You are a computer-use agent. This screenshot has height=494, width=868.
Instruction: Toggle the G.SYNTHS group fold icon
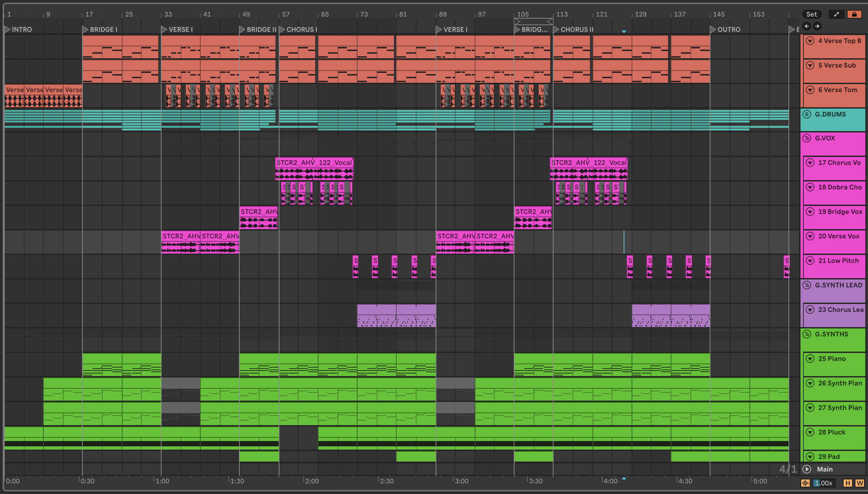click(x=807, y=334)
